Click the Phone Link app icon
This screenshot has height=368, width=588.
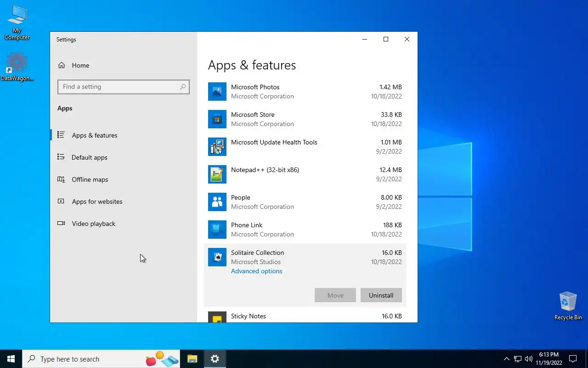click(x=217, y=230)
